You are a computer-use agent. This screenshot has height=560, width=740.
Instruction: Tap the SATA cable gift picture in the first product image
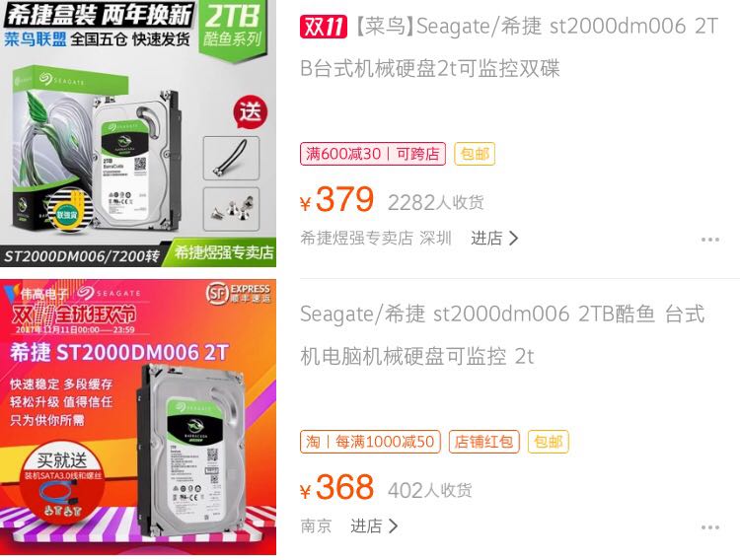click(x=231, y=158)
